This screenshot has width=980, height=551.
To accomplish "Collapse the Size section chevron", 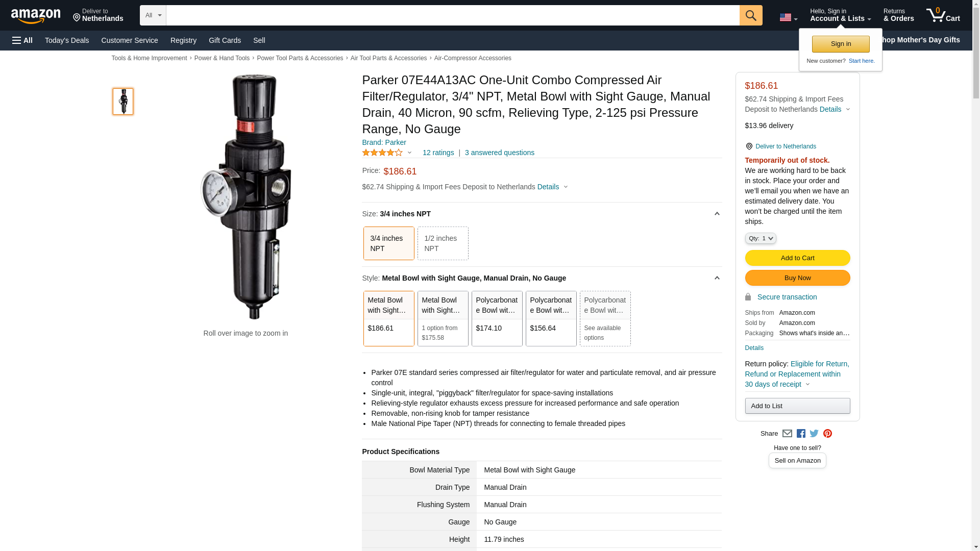I will pos(717,214).
